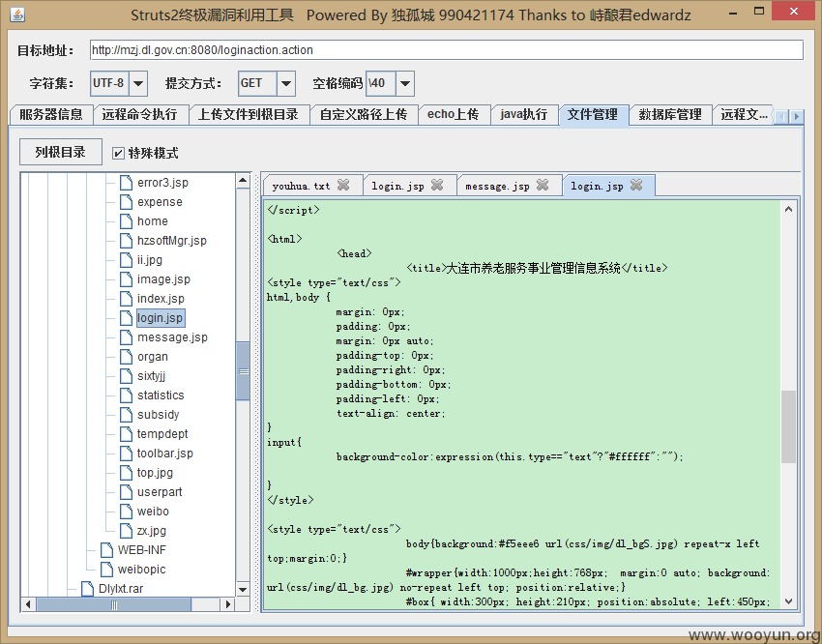Select Dlylxt.rar in the file tree

click(121, 589)
